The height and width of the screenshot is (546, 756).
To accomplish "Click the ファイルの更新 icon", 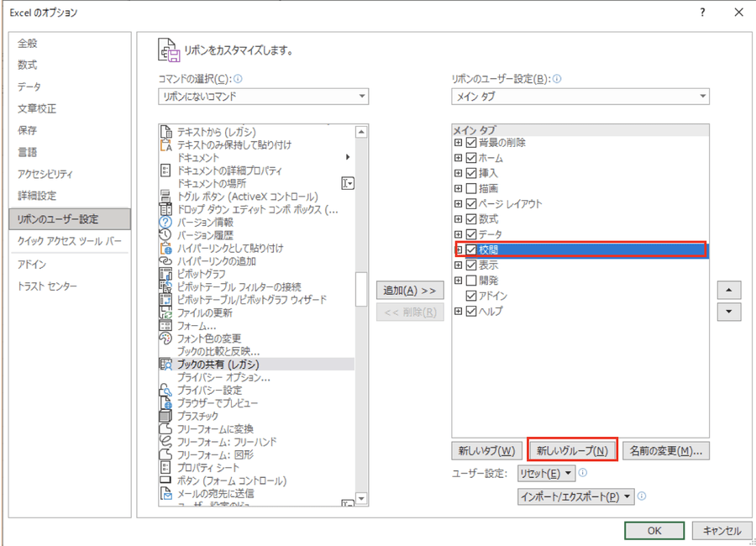I will (x=165, y=312).
